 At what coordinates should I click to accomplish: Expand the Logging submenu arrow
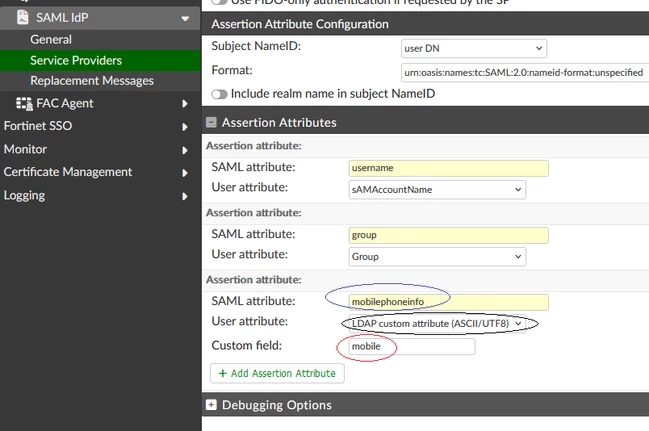[x=185, y=196]
